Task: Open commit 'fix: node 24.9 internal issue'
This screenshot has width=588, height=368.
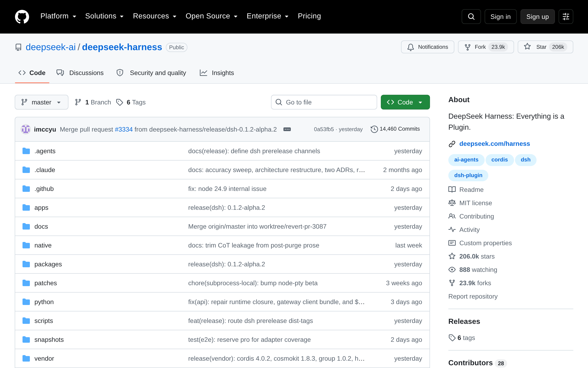Action: point(227,189)
